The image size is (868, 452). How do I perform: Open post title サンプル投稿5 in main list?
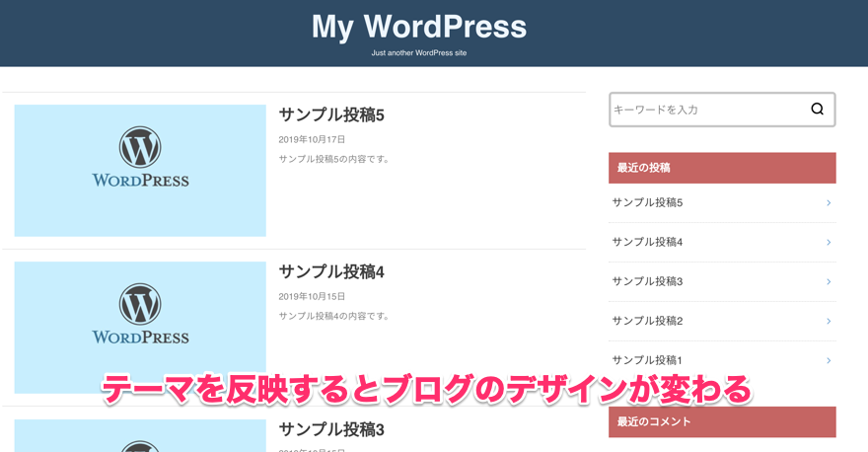point(331,114)
